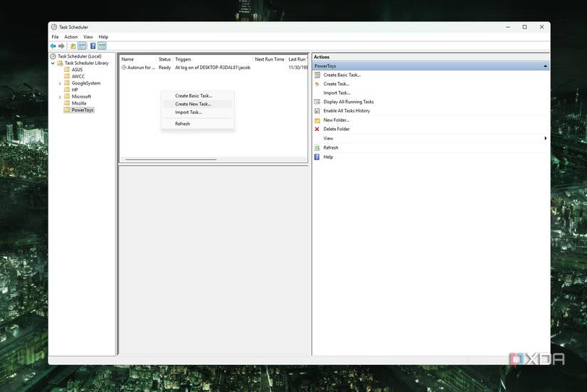Click the green Refresh icon in Actions

coord(317,148)
